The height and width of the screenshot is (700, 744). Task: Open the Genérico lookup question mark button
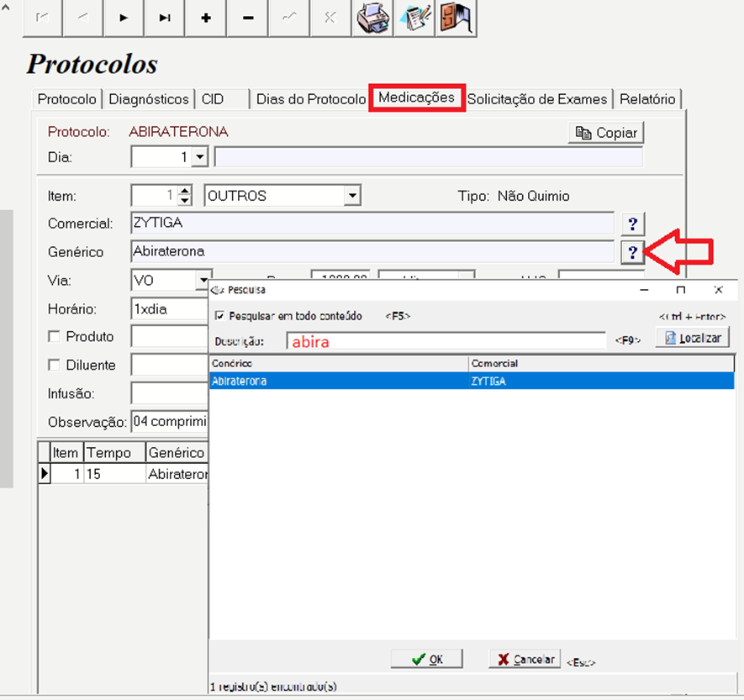click(x=632, y=251)
